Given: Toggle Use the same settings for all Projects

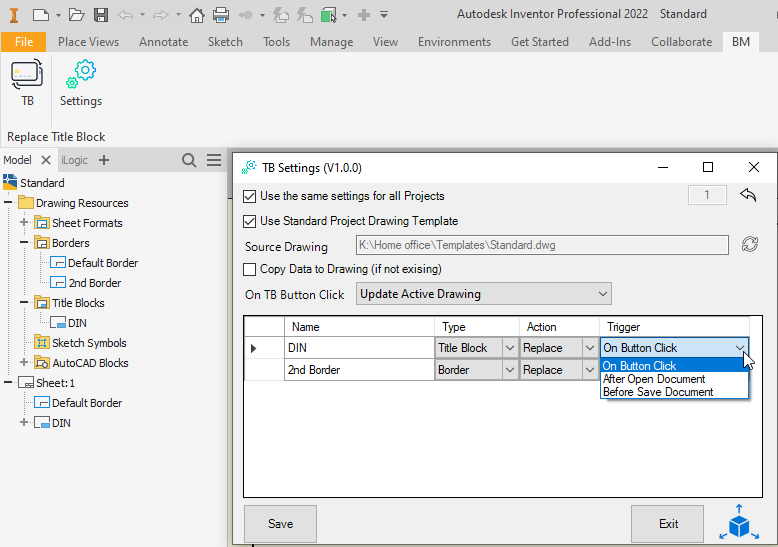Looking at the screenshot, I should (249, 197).
